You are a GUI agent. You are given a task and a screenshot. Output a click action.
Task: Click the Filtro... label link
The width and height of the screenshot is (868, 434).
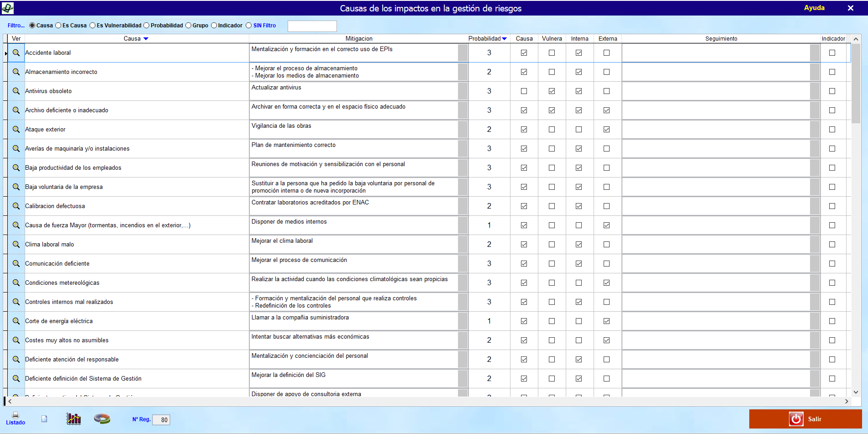tap(16, 26)
